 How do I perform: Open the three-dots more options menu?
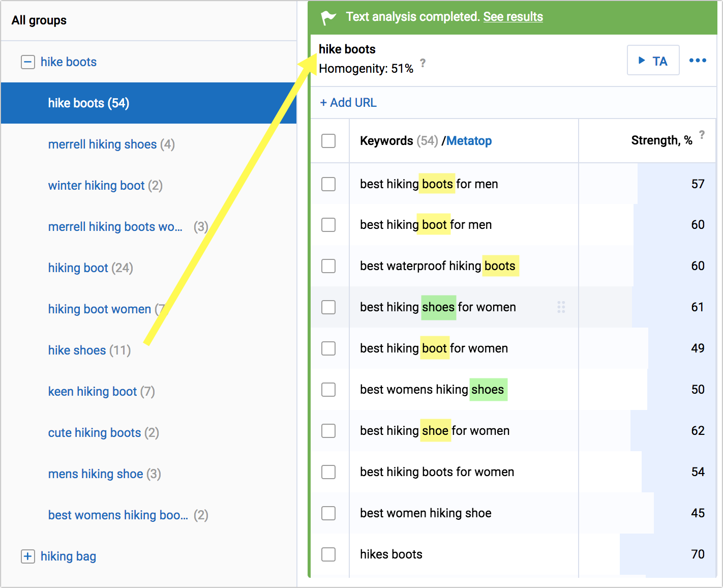(698, 61)
